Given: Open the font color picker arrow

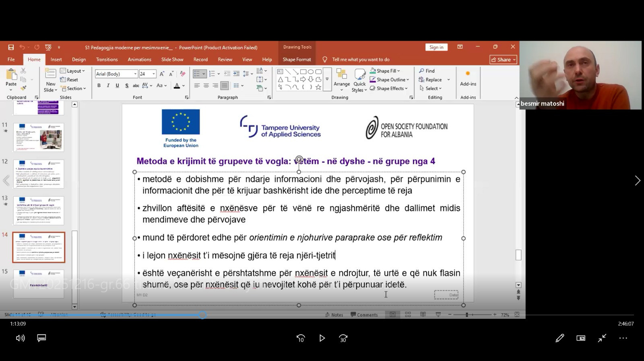Looking at the screenshot, I should pos(184,86).
